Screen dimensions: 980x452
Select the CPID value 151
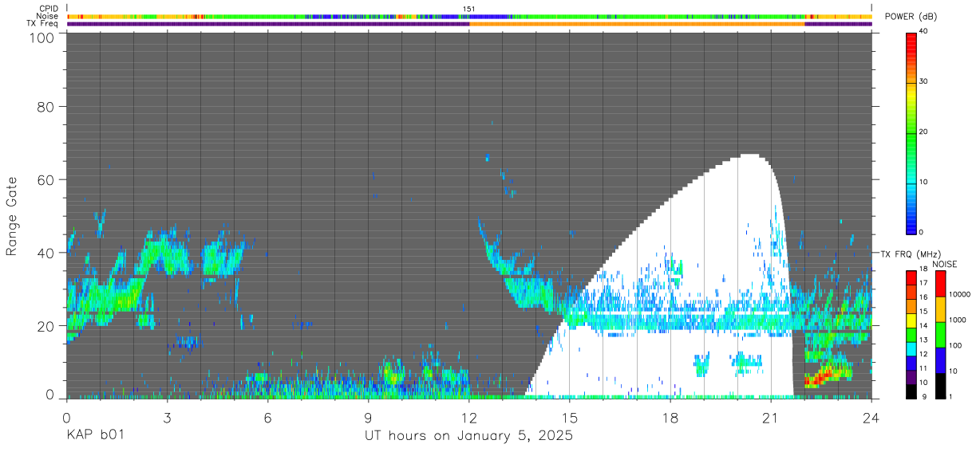pos(469,9)
